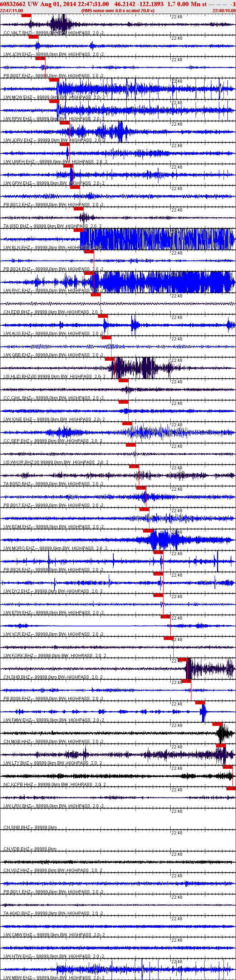This screenshot has width=236, height=980.
Task: Select the UW.BLN EHZ station label
Action: tap(54, 248)
